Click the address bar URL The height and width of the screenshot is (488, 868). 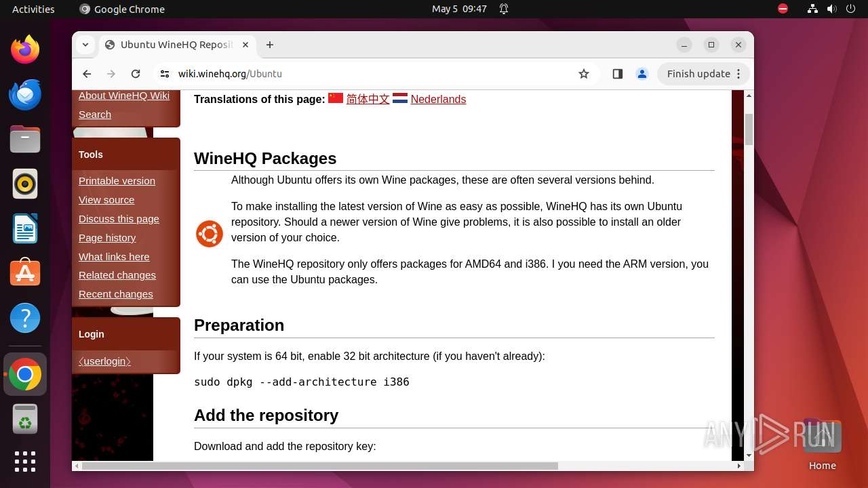[230, 74]
